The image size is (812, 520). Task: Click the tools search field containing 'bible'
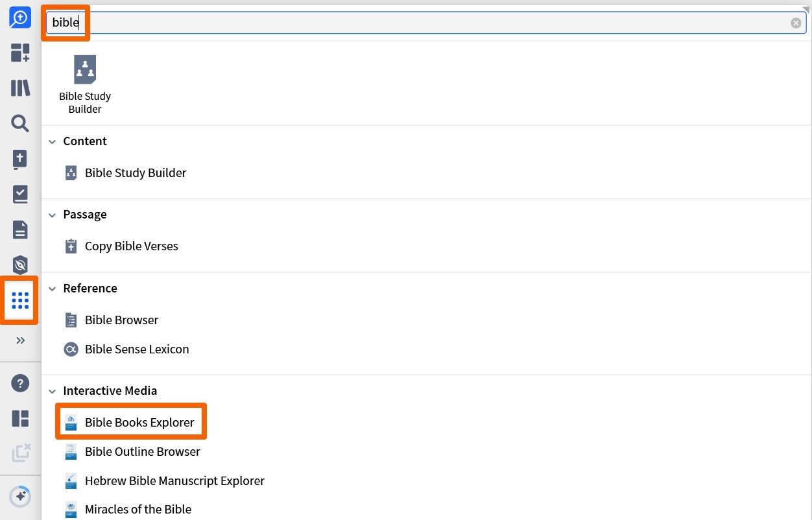coord(426,23)
